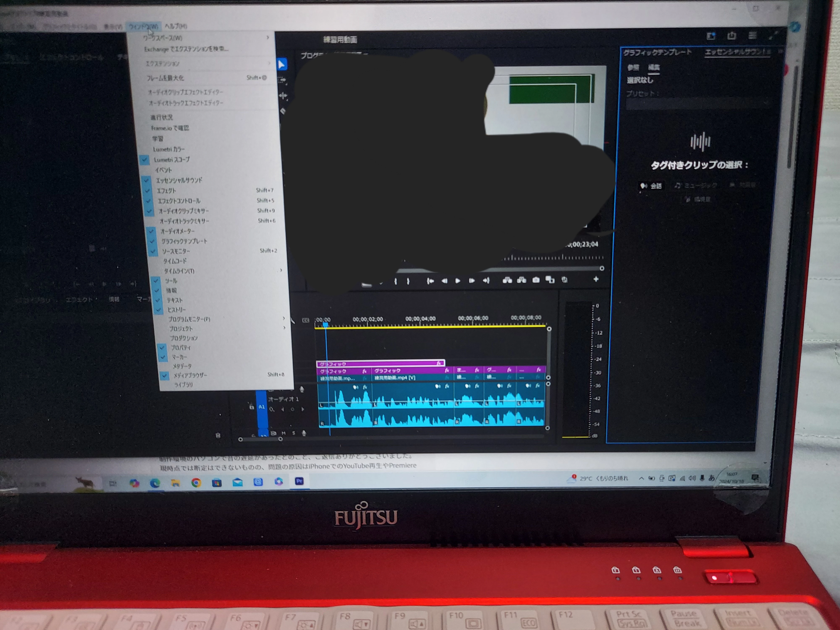The width and height of the screenshot is (840, 630).
Task: Click the 会話 dialogue tag button
Action: [x=652, y=186]
